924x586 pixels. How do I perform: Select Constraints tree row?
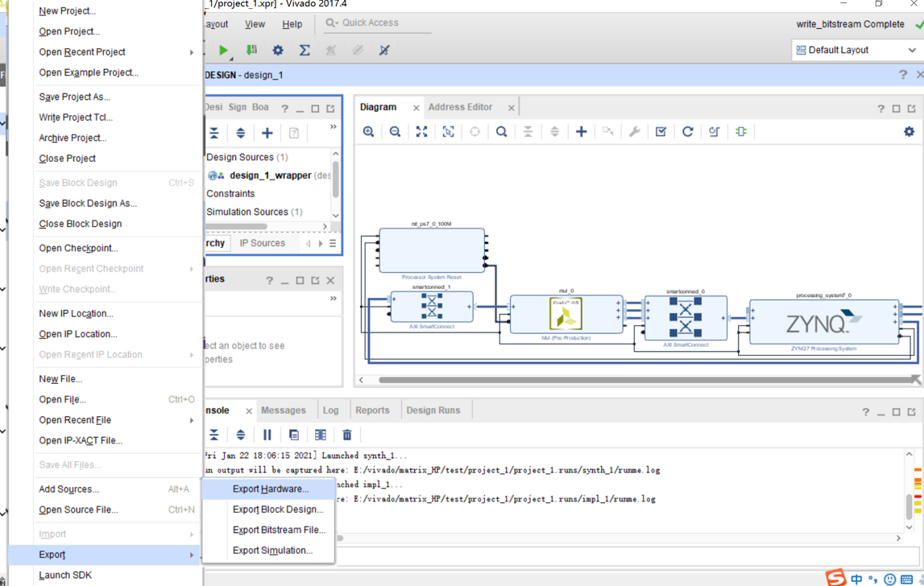(230, 194)
